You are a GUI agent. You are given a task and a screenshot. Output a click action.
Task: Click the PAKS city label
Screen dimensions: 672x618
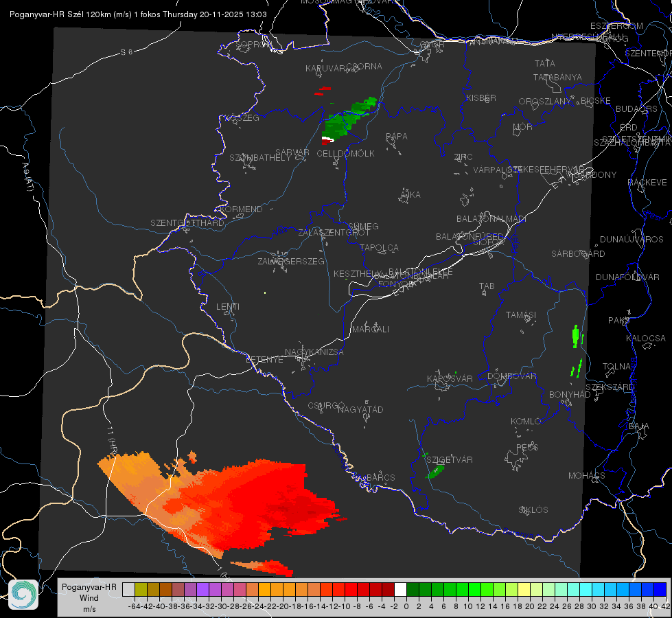click(619, 321)
